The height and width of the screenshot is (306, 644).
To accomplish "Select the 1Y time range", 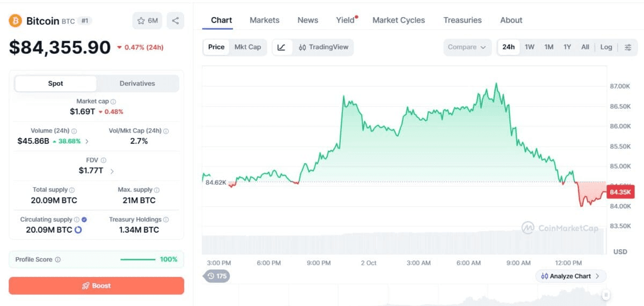I will 567,47.
